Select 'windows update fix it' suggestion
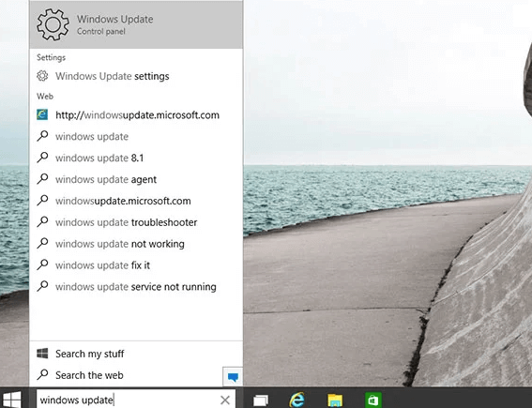Image resolution: width=532 pixels, height=408 pixels. click(x=136, y=264)
